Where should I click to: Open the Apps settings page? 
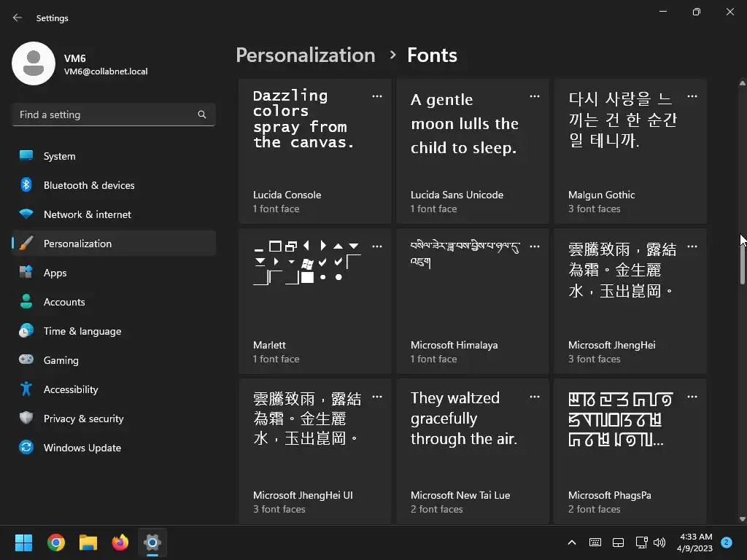[x=114, y=273]
